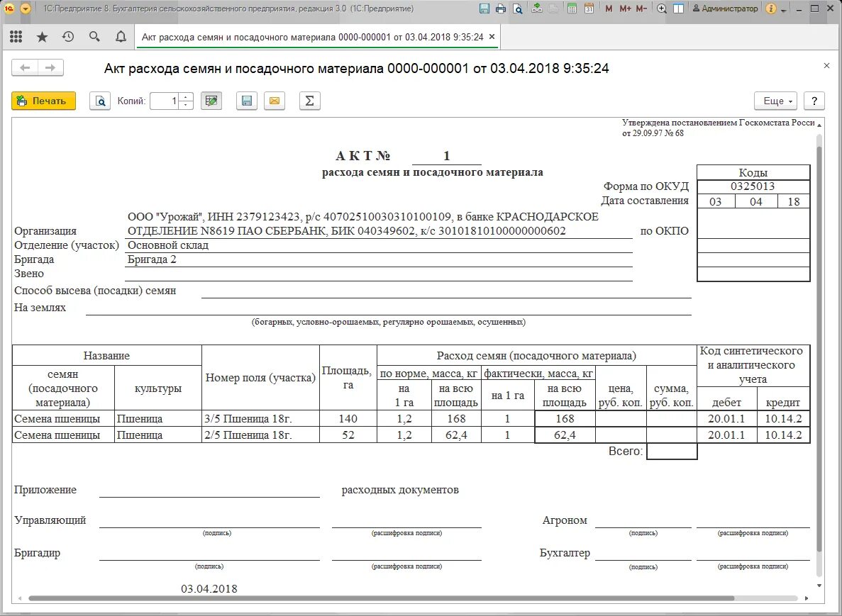The width and height of the screenshot is (842, 616).
Task: Click the M memory button
Action: [609, 9]
